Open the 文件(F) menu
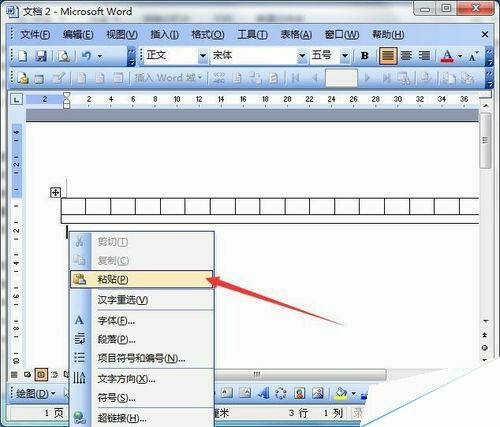 [35, 34]
